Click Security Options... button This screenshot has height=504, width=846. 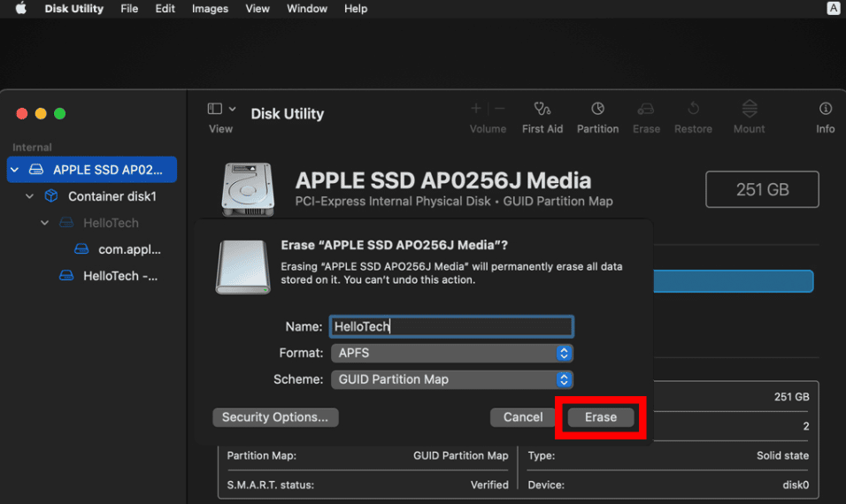click(275, 417)
